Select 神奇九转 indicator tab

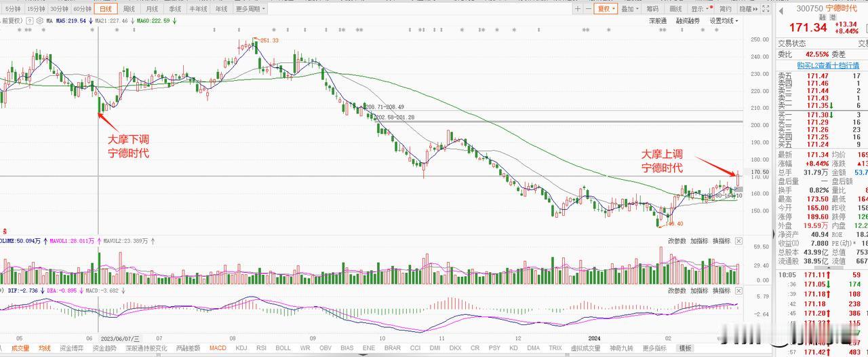620,348
